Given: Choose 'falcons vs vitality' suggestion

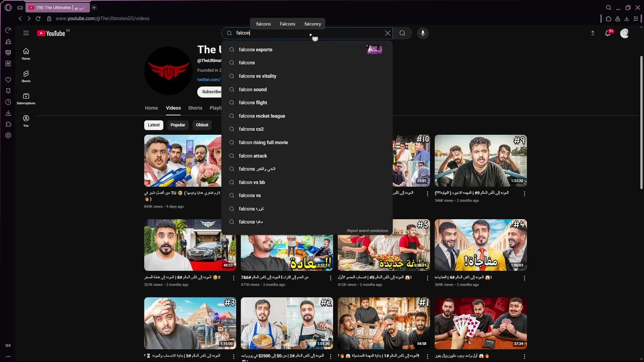Looking at the screenshot, I should tap(307, 76).
